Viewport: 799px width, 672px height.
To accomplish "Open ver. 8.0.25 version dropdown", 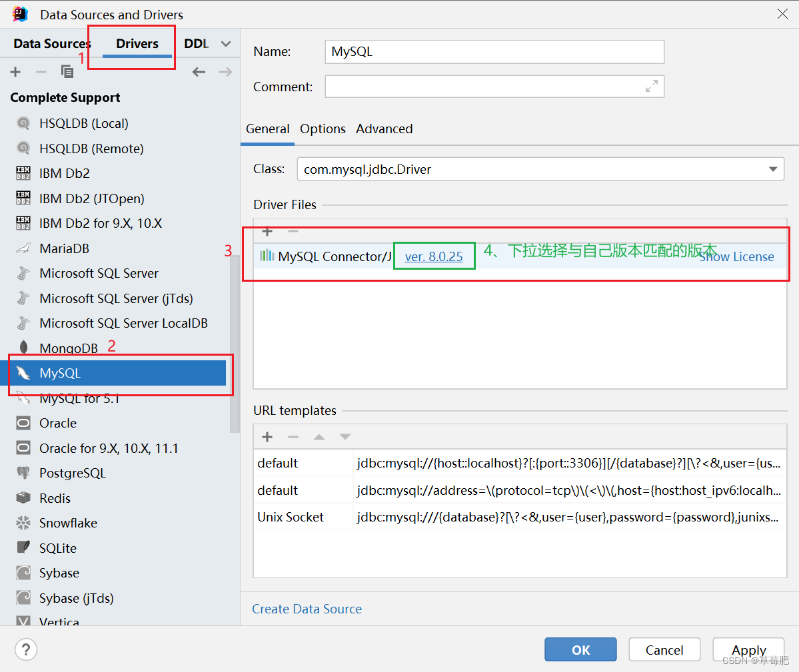I will (434, 256).
